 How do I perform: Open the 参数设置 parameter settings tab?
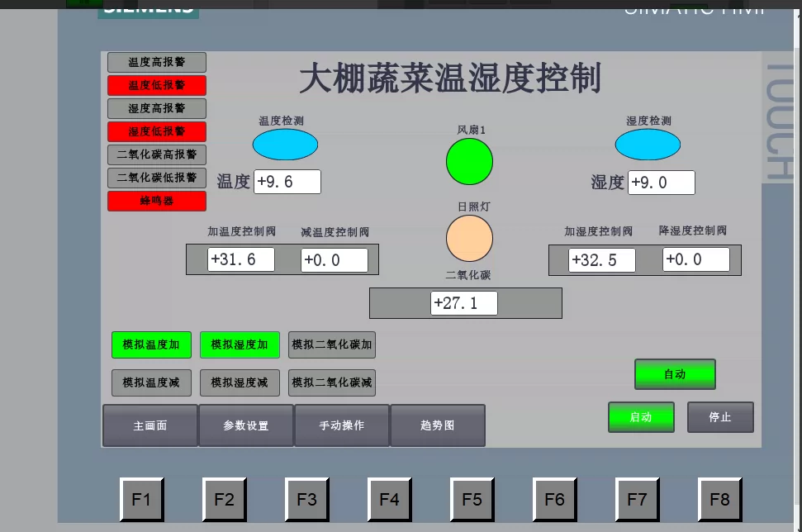pyautogui.click(x=246, y=425)
